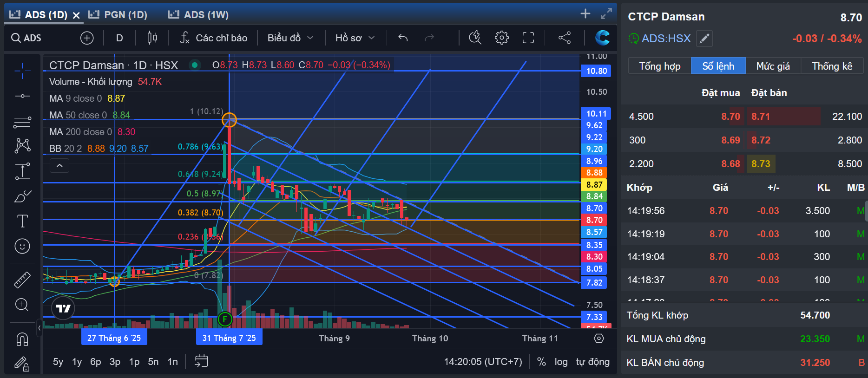Share the chart via share icon

click(565, 38)
